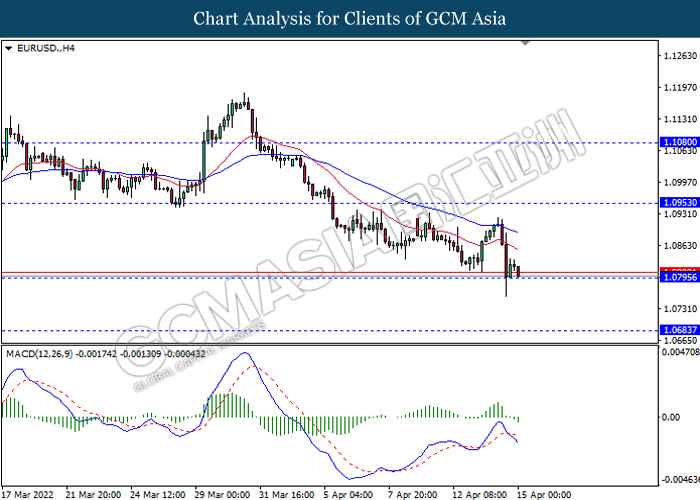Click the 5 Apr 04:00 time label
Image resolution: width=700 pixels, height=500 pixels.
(x=349, y=495)
